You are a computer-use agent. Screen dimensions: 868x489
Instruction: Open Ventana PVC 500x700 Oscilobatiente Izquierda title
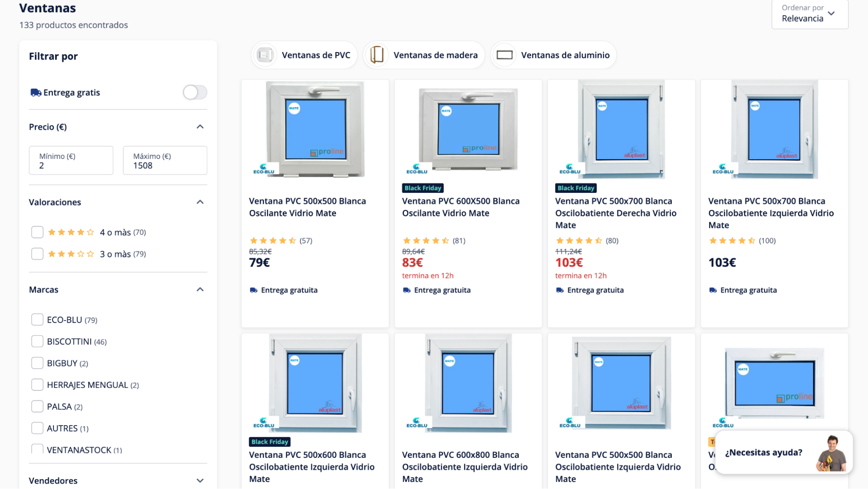[771, 213]
